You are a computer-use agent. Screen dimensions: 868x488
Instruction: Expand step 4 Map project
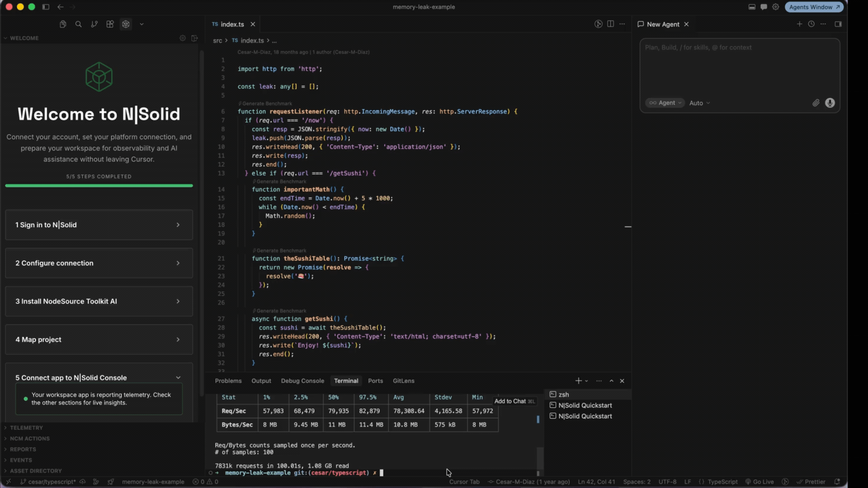tap(99, 339)
